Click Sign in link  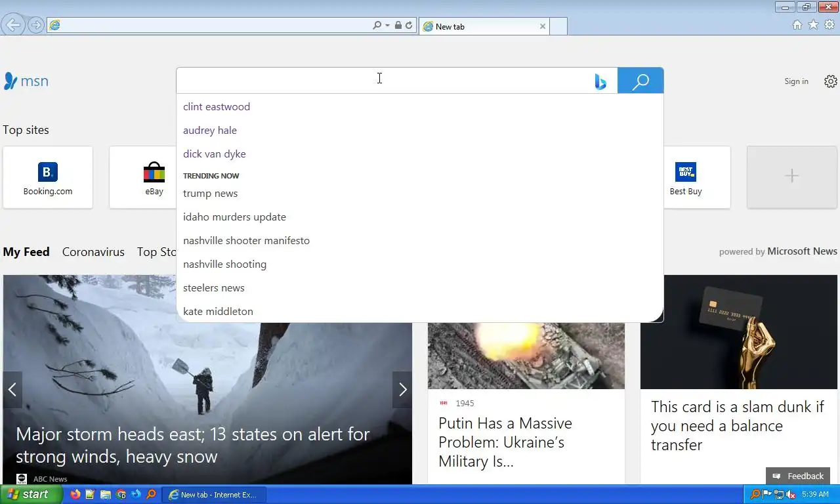coord(796,81)
